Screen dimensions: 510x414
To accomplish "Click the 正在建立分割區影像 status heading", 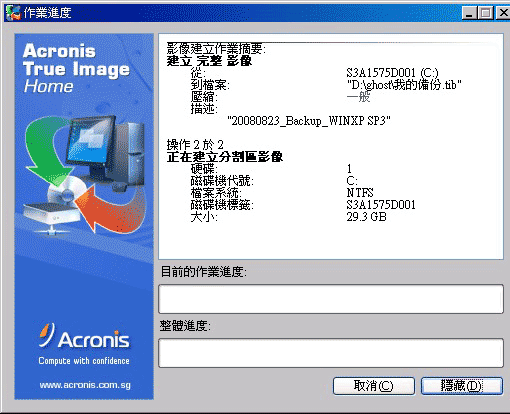I will click(x=225, y=157).
